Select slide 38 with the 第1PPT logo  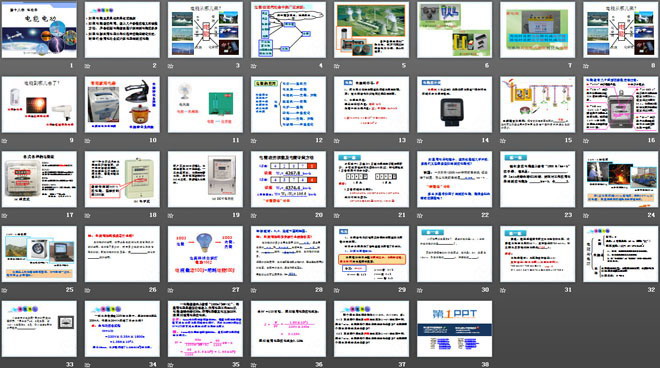tap(455, 329)
